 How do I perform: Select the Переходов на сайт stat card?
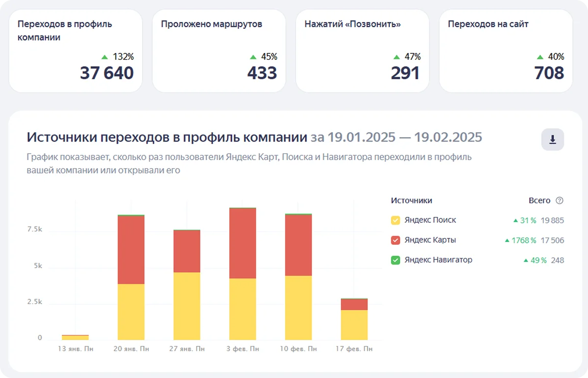(506, 51)
